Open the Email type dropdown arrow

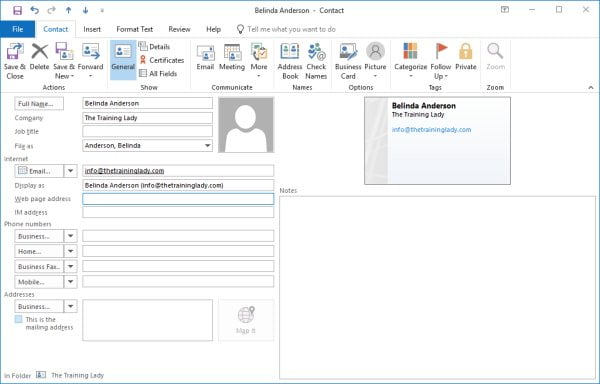click(x=70, y=171)
